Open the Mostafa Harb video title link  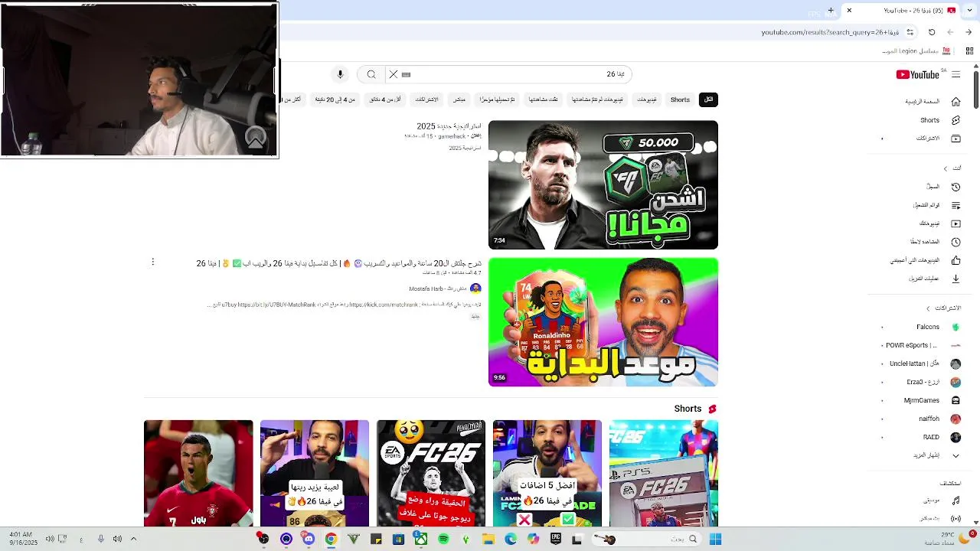(x=338, y=263)
